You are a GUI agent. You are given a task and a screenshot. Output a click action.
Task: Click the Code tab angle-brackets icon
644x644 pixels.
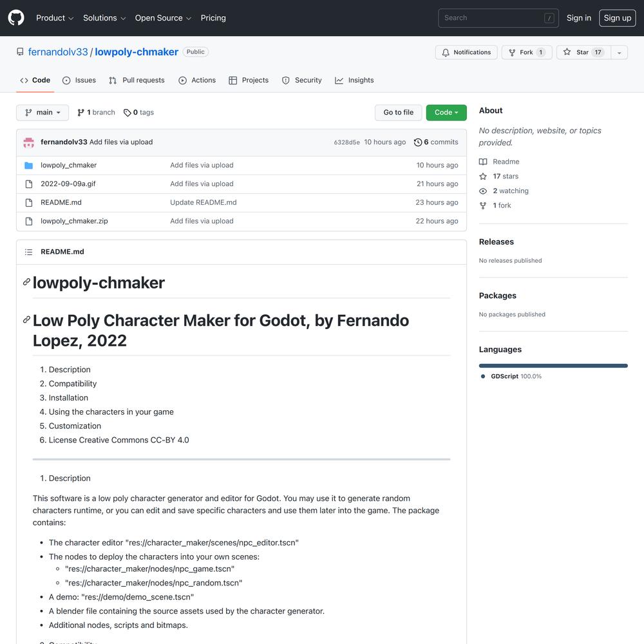pyautogui.click(x=24, y=80)
